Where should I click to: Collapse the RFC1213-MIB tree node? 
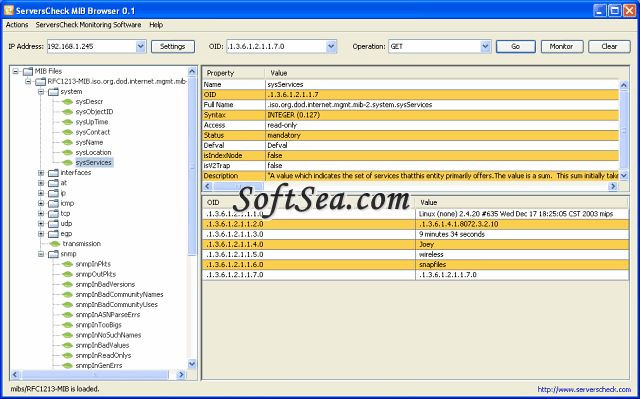click(x=28, y=82)
